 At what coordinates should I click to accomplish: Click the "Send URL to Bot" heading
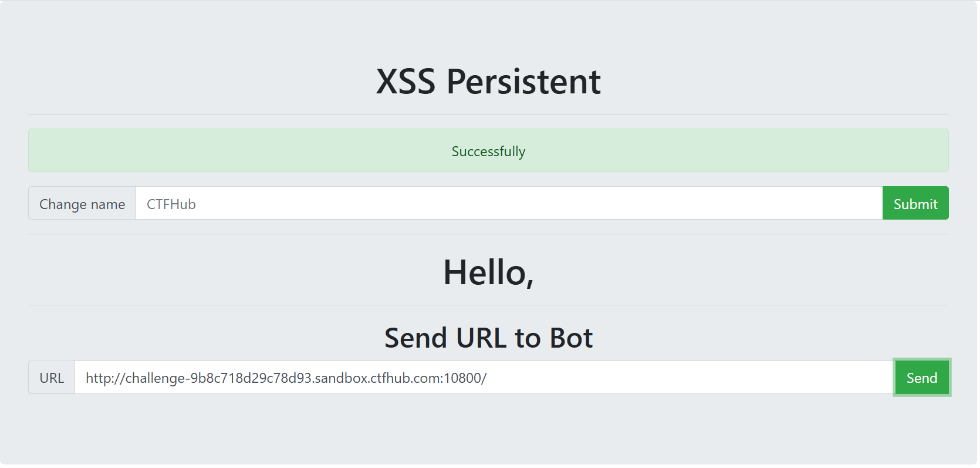[488, 338]
